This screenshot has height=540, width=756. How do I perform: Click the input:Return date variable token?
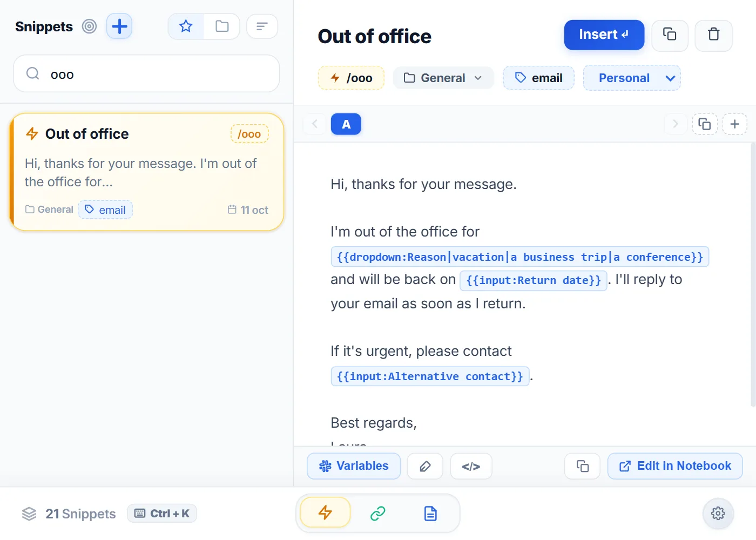tap(534, 280)
